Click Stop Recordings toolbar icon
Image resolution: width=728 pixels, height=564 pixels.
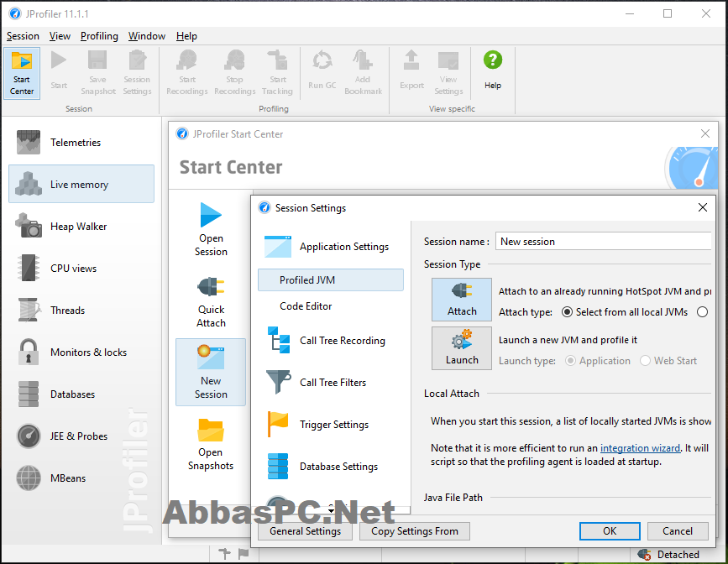pyautogui.click(x=234, y=73)
